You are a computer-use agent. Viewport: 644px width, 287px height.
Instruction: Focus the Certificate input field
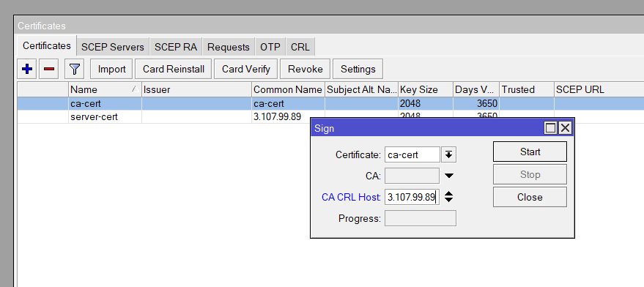point(412,154)
